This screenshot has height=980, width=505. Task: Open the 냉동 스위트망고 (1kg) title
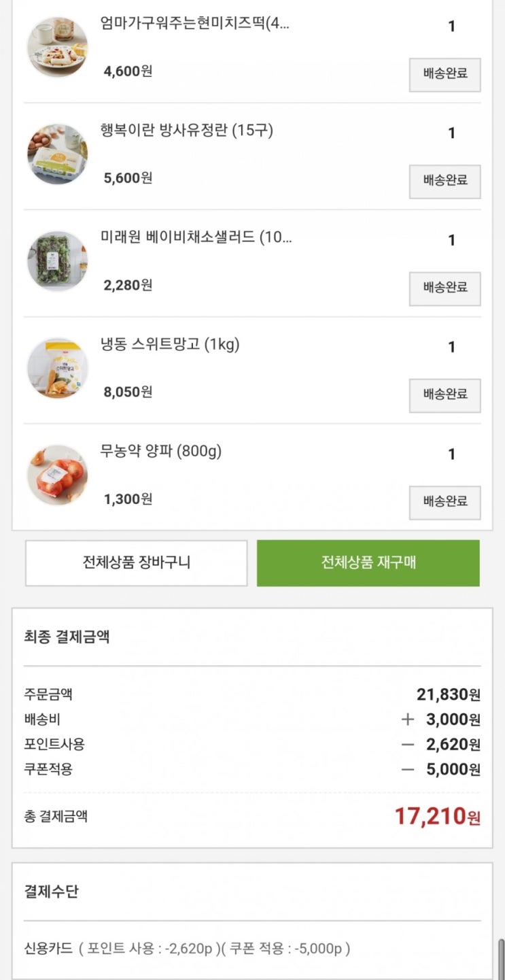[170, 344]
